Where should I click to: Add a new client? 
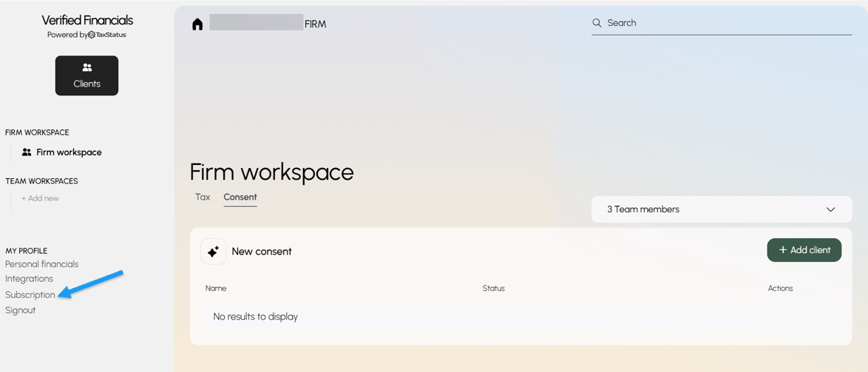click(x=804, y=250)
